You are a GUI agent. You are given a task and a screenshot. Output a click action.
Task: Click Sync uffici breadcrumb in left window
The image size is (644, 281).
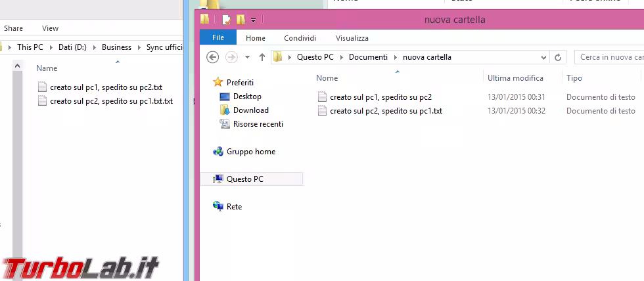coord(164,47)
